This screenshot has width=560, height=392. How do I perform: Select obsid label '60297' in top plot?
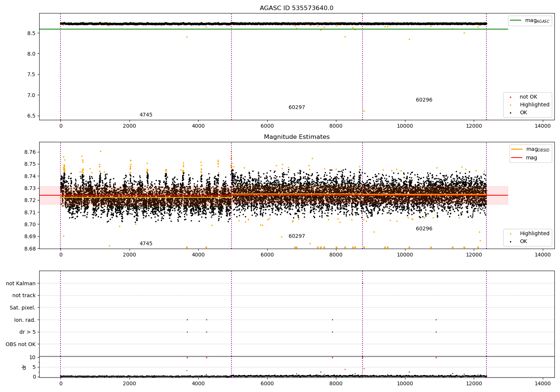click(297, 107)
